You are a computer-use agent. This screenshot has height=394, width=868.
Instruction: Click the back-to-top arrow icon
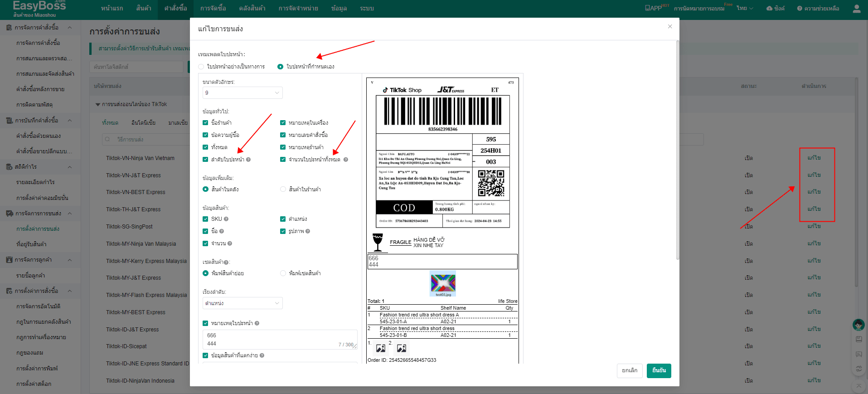click(858, 386)
